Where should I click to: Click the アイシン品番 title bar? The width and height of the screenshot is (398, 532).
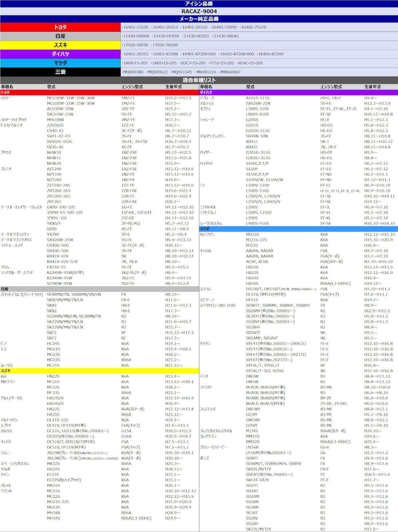(x=199, y=4)
